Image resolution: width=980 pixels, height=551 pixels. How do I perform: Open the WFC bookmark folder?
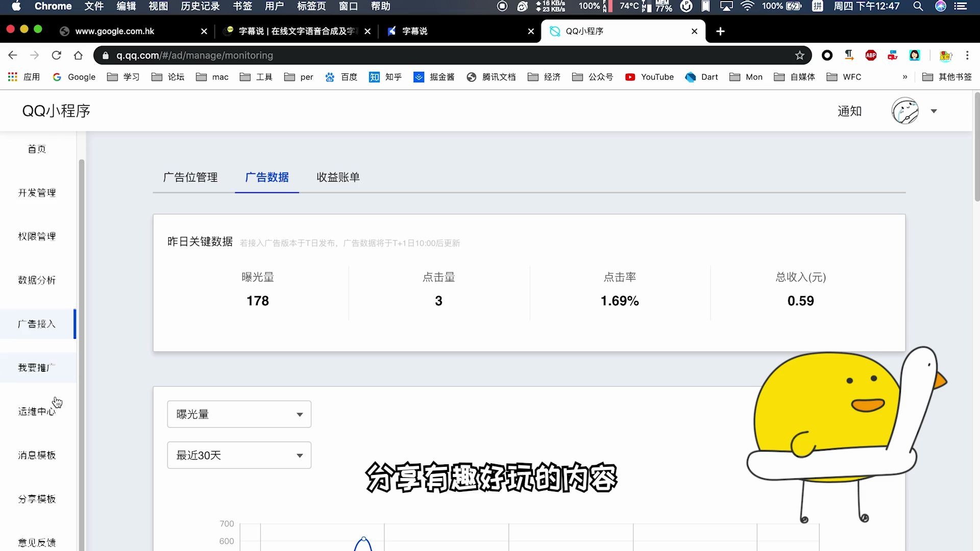coord(844,77)
